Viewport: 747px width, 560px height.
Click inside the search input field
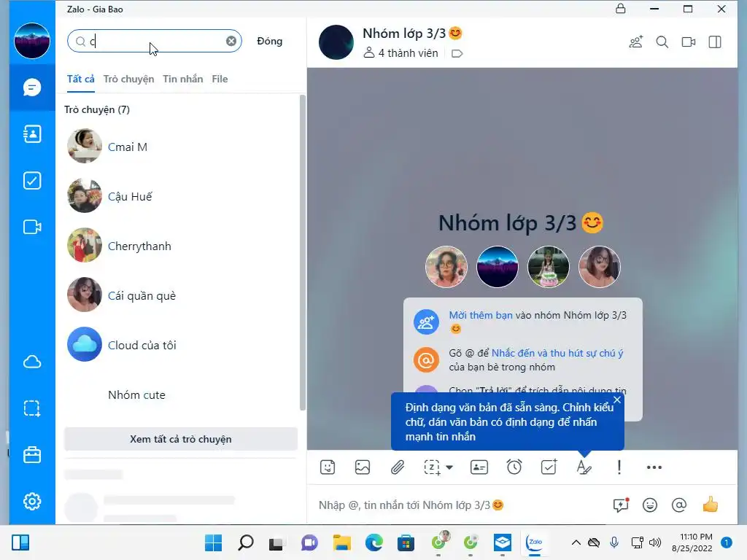tap(155, 41)
